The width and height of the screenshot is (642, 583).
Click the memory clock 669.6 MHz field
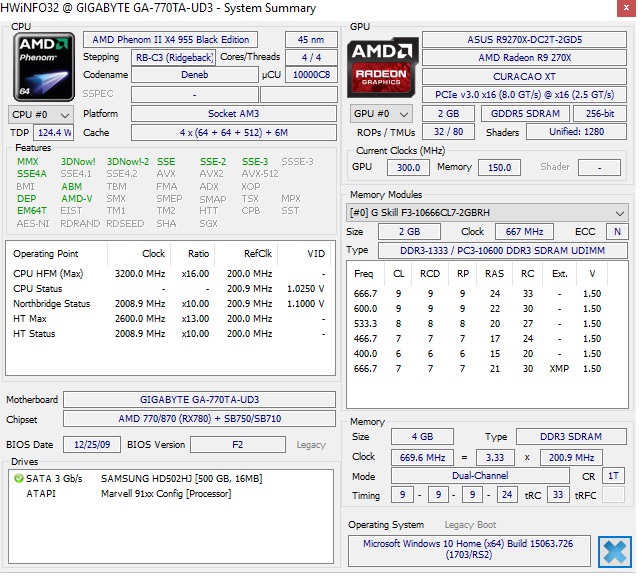(422, 457)
